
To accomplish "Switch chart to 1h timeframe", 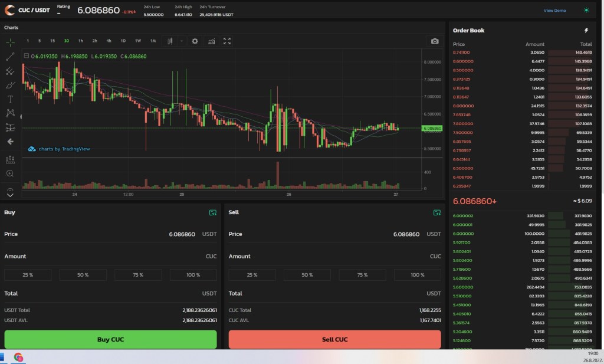I will 80,41.
